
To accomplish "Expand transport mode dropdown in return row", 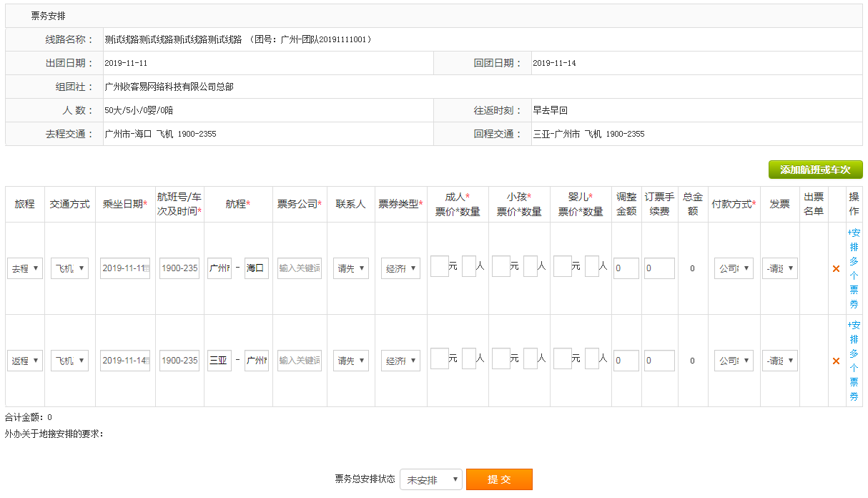I will pos(69,361).
